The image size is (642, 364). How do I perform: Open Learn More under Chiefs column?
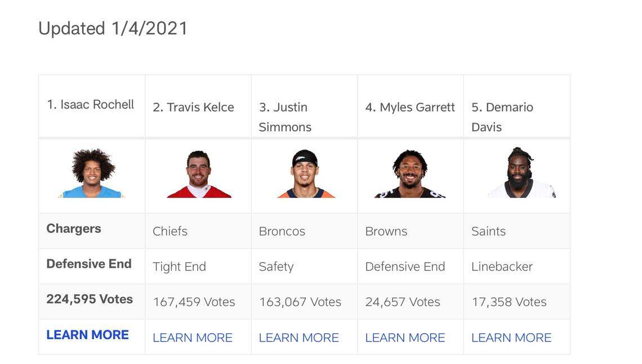point(193,338)
